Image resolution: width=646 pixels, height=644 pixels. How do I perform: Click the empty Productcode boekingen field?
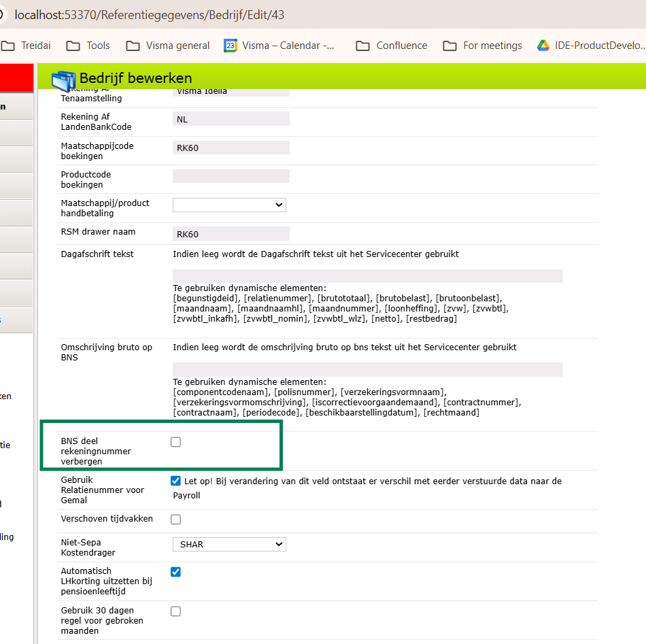point(231,176)
